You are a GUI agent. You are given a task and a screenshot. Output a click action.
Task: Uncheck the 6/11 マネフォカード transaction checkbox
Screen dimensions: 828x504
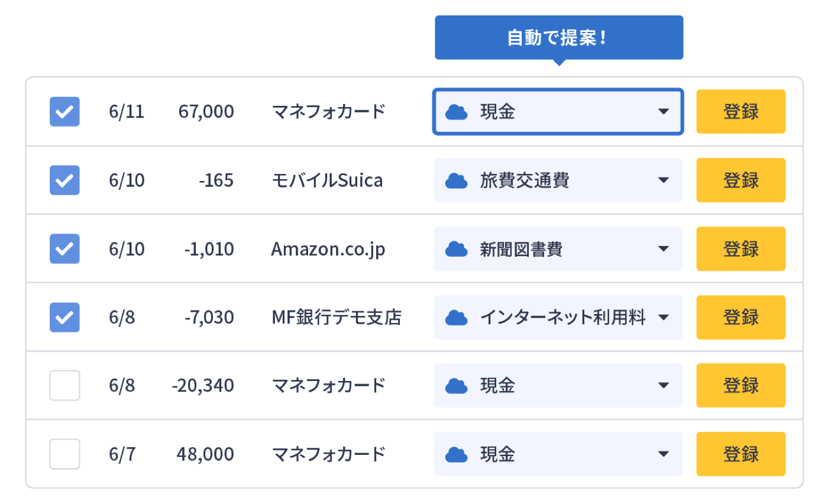(x=64, y=111)
